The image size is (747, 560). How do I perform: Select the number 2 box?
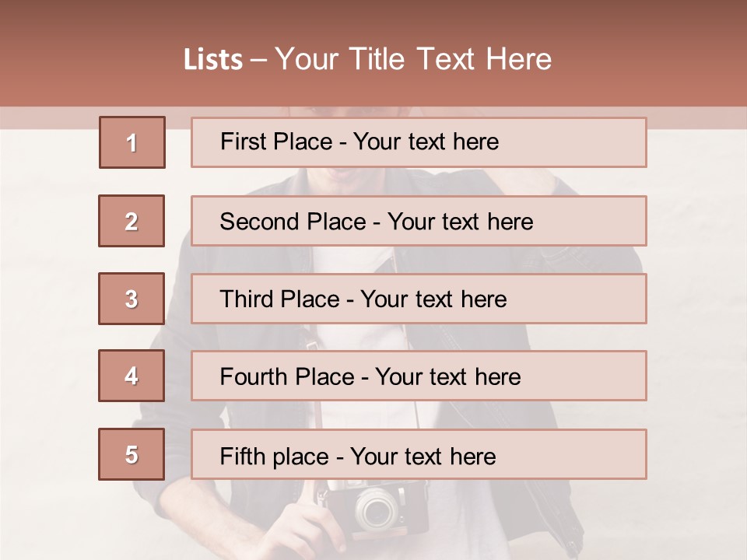(132, 221)
